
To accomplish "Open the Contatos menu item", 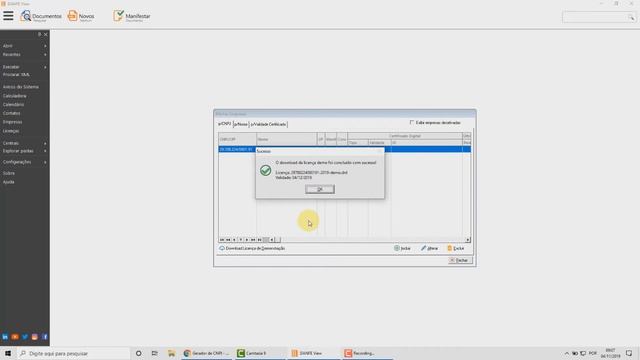I will (x=11, y=113).
